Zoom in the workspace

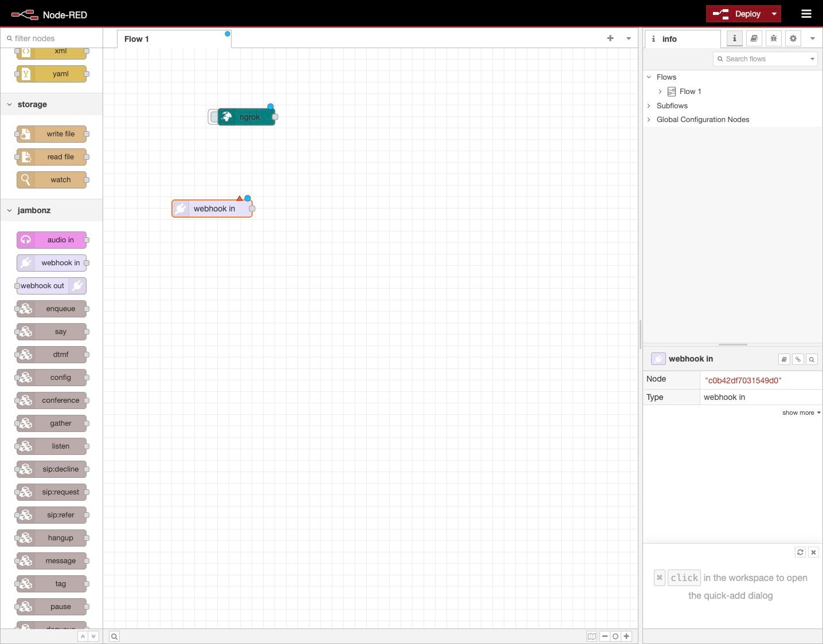pos(626,637)
